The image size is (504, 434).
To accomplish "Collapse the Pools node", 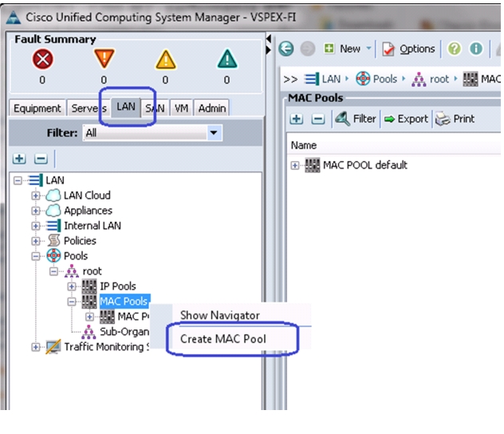I will (36, 256).
